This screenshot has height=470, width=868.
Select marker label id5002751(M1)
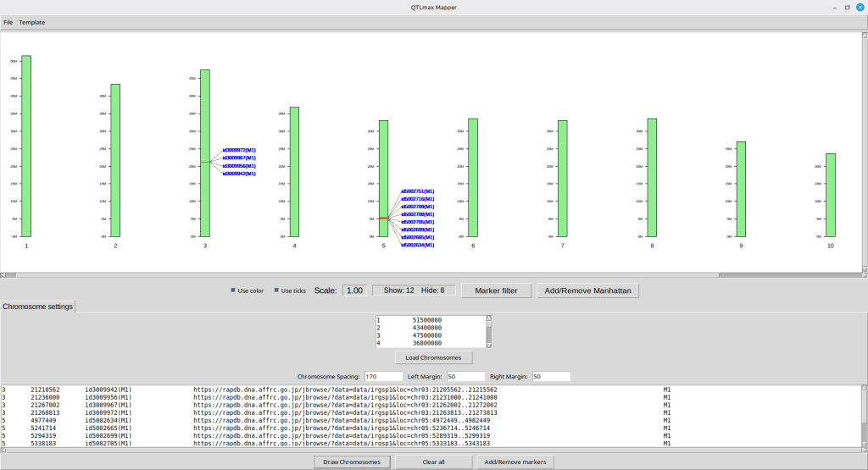[x=418, y=191]
